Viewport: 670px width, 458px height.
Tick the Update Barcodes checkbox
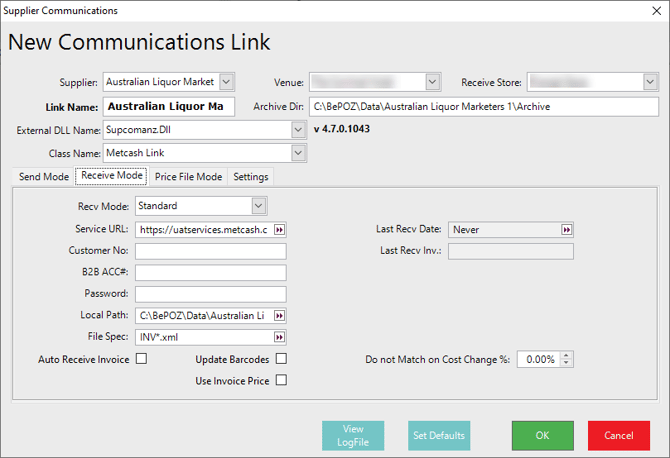[281, 359]
